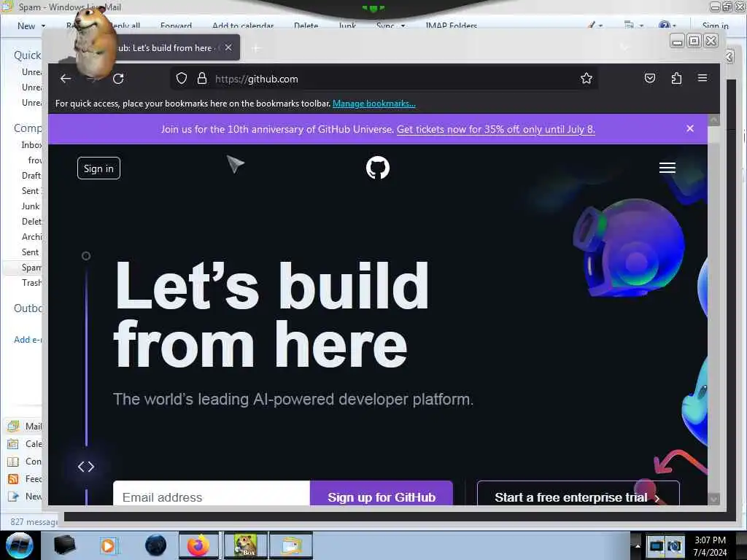The width and height of the screenshot is (747, 560).
Task: Select Junk folder in Live Mail sidebar
Action: point(31,206)
